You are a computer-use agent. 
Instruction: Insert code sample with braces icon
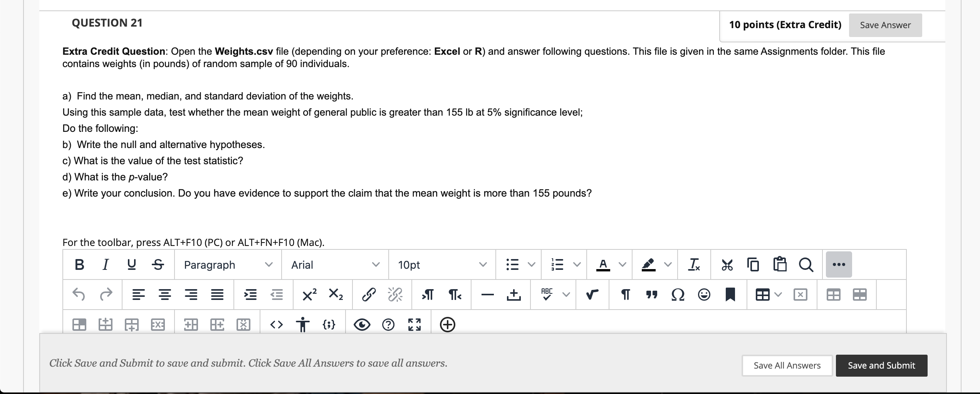(329, 325)
